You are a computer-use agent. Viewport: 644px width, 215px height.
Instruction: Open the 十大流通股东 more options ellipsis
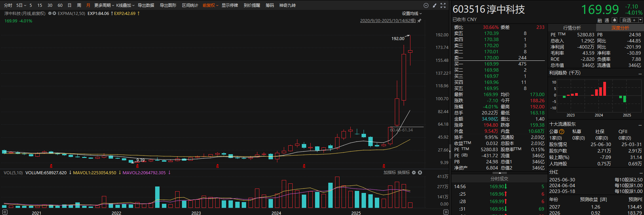[640, 125]
